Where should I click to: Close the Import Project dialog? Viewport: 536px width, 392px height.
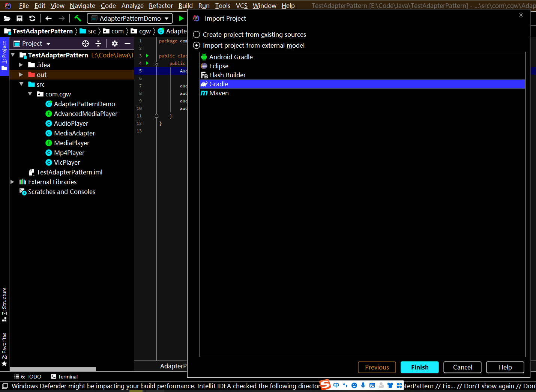click(521, 15)
